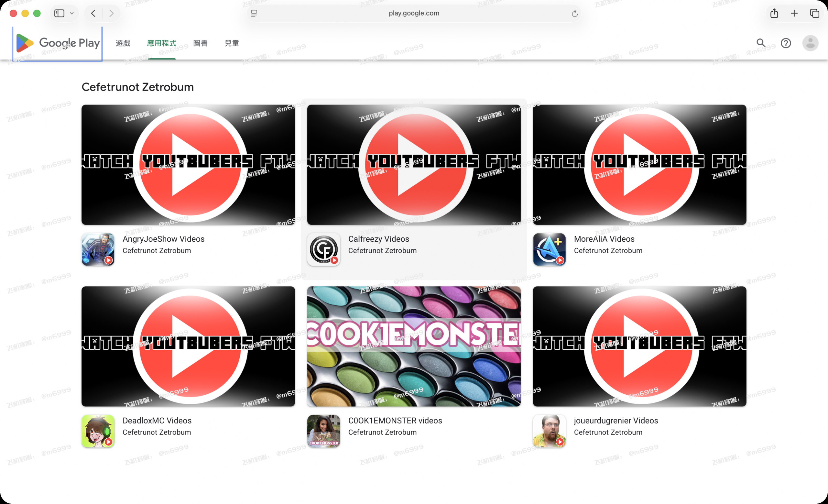
Task: Open the account avatar menu
Action: tap(810, 43)
